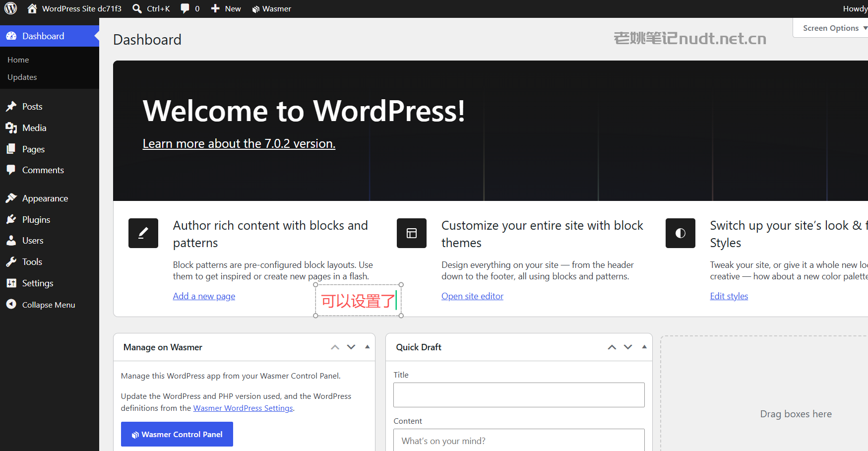Open the Open site editor link

[x=472, y=296]
